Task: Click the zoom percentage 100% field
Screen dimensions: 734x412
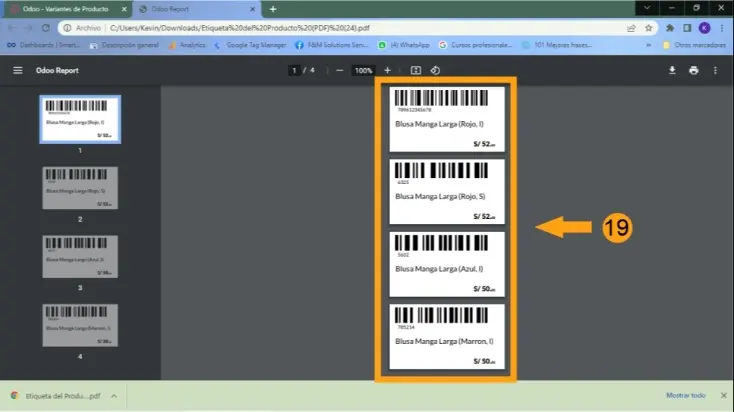Action: point(363,70)
